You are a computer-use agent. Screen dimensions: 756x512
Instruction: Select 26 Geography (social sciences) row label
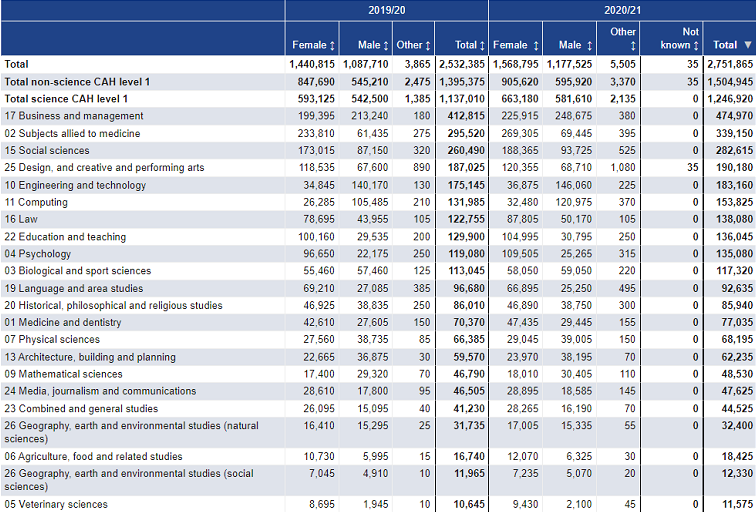pos(129,480)
